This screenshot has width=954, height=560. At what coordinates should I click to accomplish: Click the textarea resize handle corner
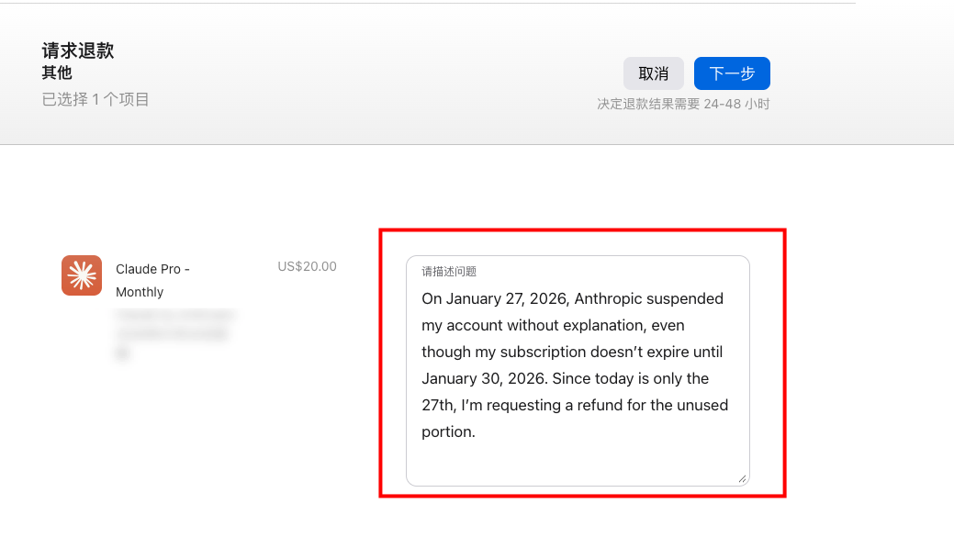pos(742,478)
